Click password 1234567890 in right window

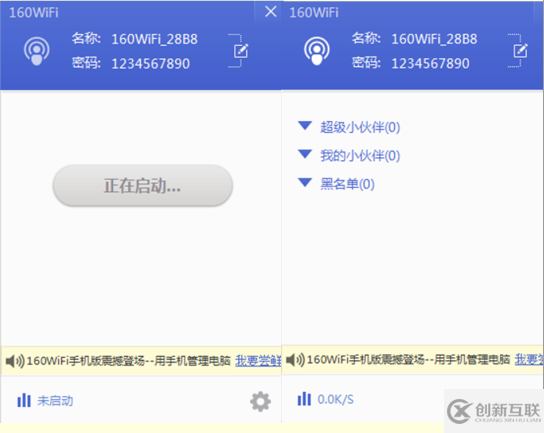431,63
